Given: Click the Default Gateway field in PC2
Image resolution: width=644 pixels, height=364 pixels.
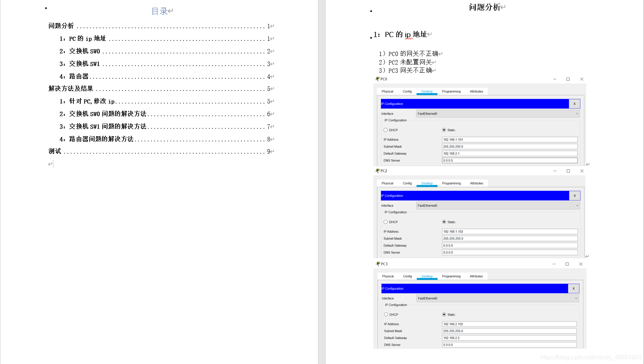Looking at the screenshot, I should tap(510, 246).
